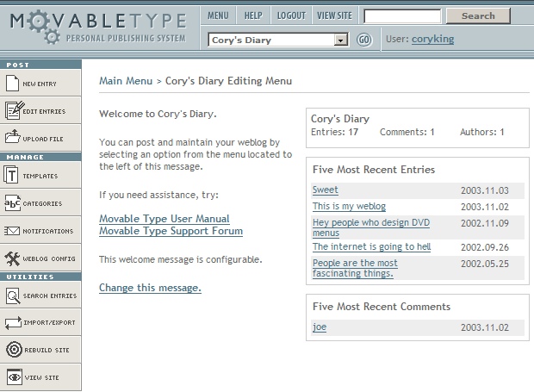Viewport: 534px width, 392px height.
Task: Click the Five Most Recent Comments heading
Action: point(382,307)
